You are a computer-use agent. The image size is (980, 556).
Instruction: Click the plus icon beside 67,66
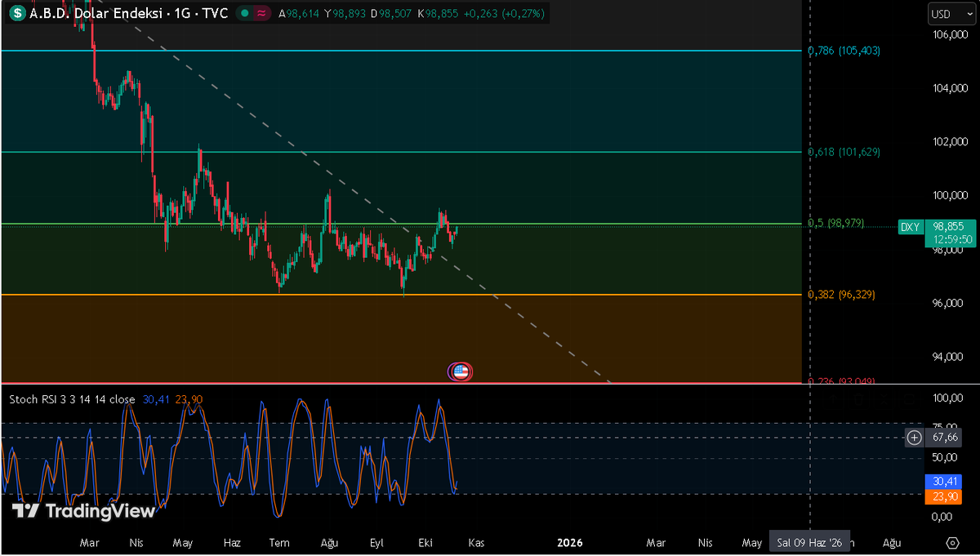tap(914, 438)
